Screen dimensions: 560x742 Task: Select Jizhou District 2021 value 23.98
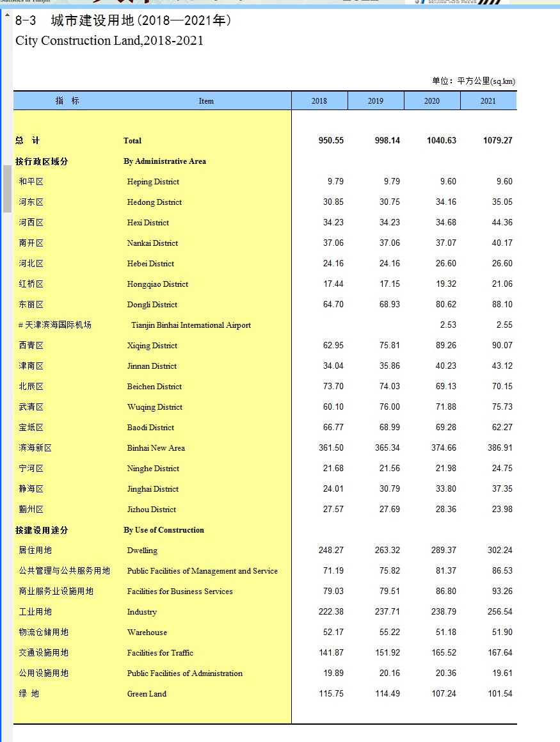pyautogui.click(x=502, y=509)
